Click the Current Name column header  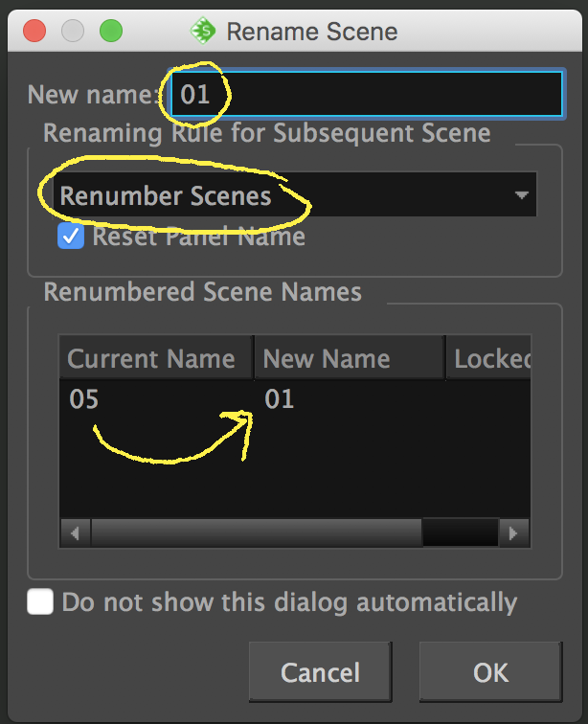tap(153, 359)
